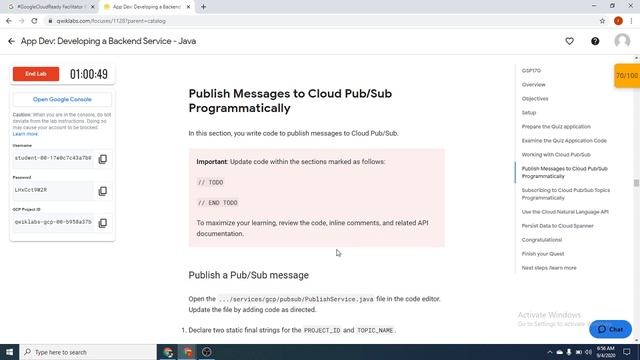
Task: Add lab to favorites with heart icon
Action: [x=569, y=41]
